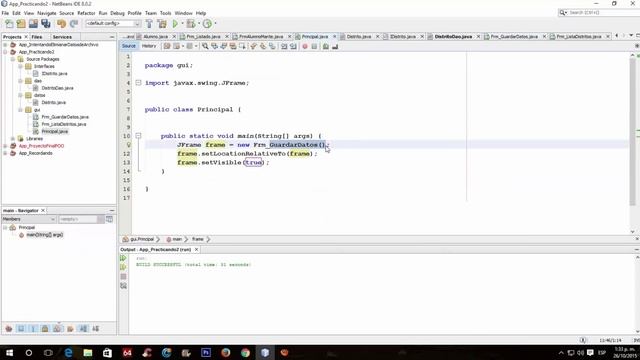The height and width of the screenshot is (360, 640).
Task: Toggle Show Inner Classes filter in Navigator
Action: (x=58, y=329)
